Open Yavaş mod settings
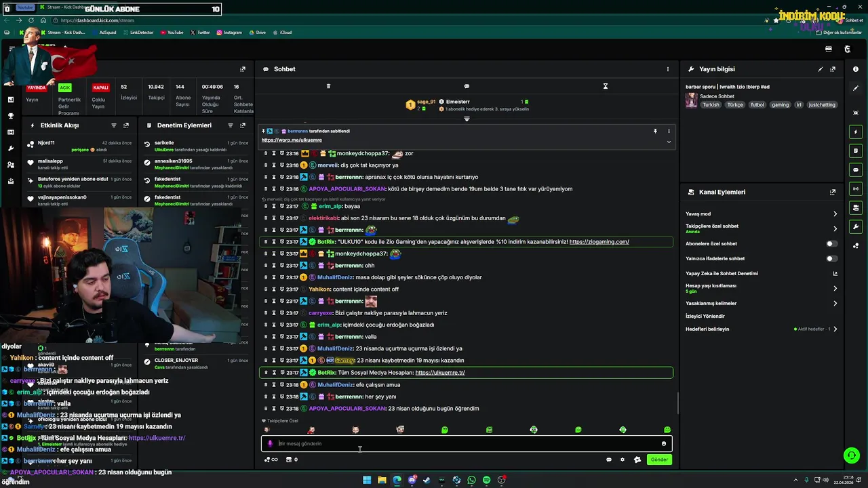The height and width of the screenshot is (488, 868). click(x=835, y=213)
